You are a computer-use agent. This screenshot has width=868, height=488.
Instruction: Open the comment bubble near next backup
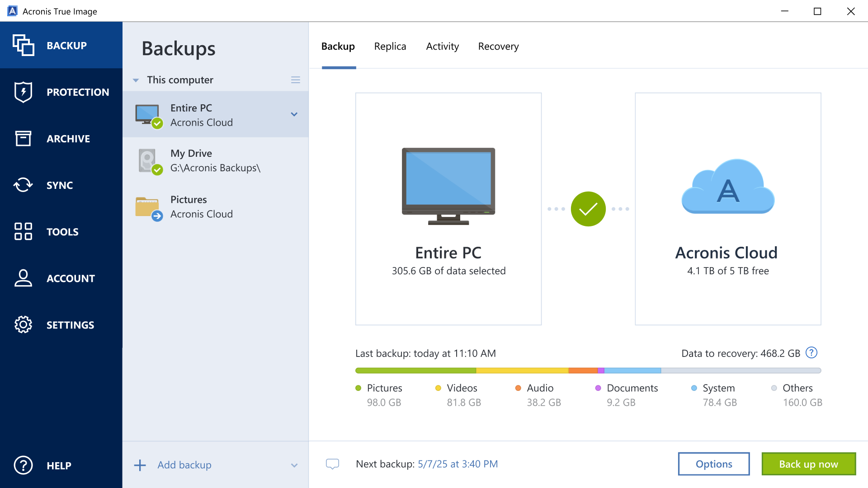332,464
